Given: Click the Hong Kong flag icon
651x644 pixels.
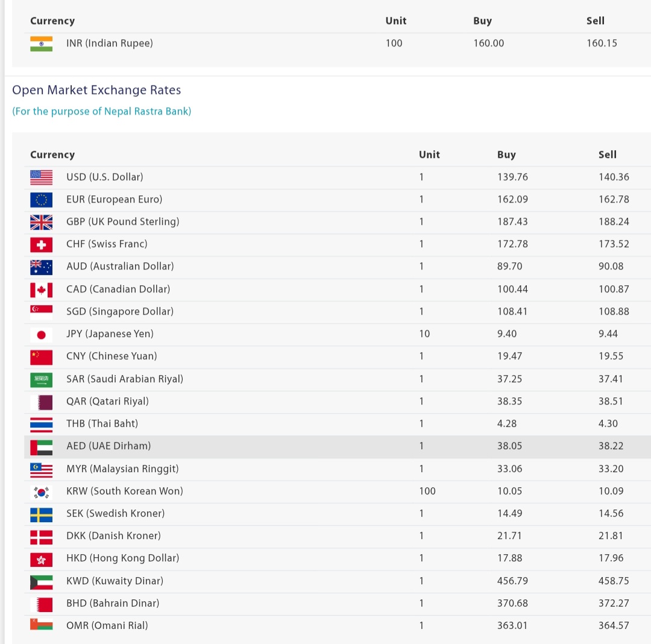Looking at the screenshot, I should (41, 558).
